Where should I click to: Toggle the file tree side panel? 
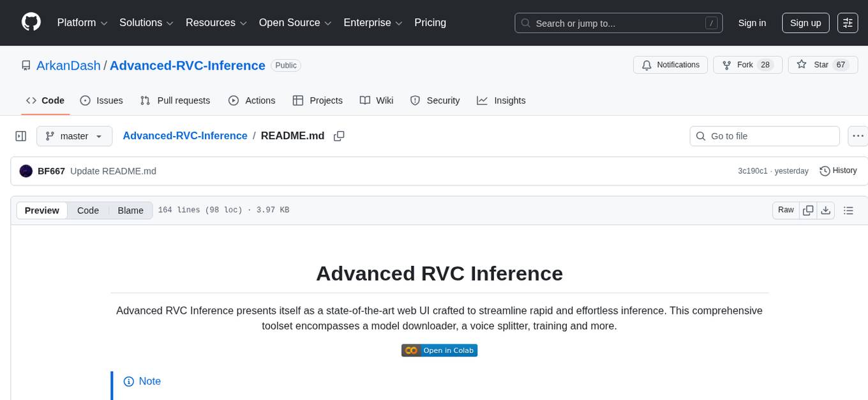[21, 135]
